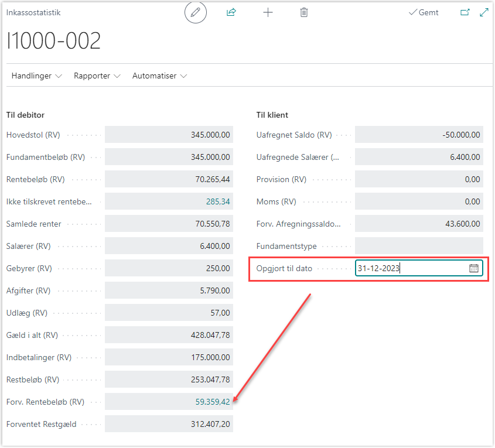This screenshot has height=448, width=495.
Task: Click the Hovedstol (RV) value field
Action: 169,135
